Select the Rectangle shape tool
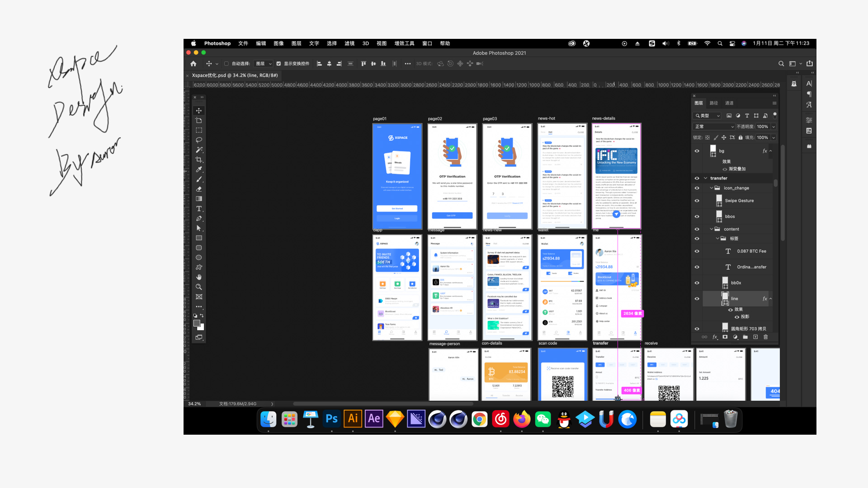This screenshot has height=488, width=868. pos(198,238)
